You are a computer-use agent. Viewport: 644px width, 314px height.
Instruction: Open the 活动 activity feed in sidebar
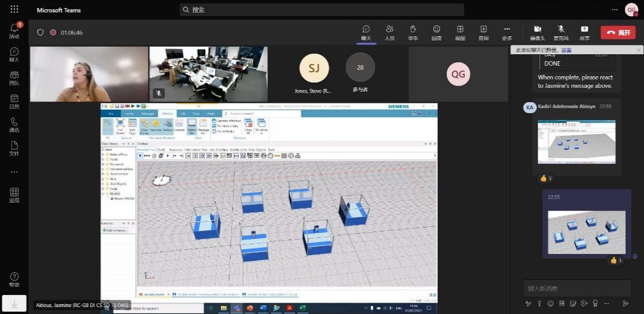[x=14, y=30]
